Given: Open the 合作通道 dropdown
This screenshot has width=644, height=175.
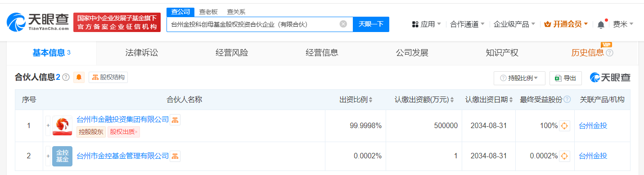Looking at the screenshot, I should (468, 24).
